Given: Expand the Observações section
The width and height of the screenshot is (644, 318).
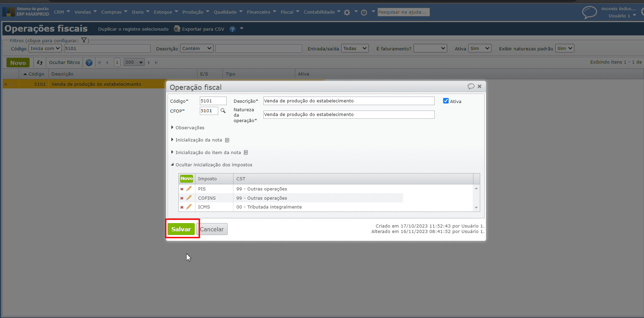Looking at the screenshot, I should (188, 128).
